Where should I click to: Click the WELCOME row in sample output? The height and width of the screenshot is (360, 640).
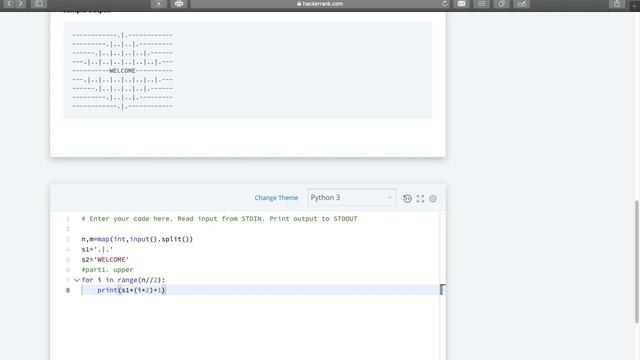(122, 71)
